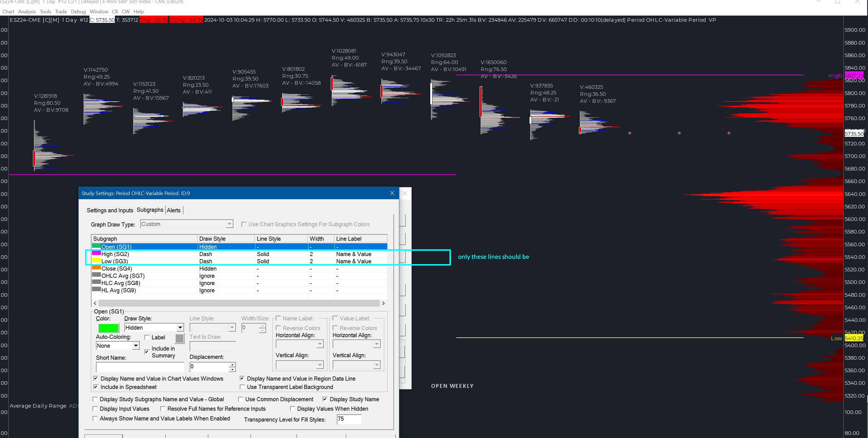Image resolution: width=868 pixels, height=438 pixels.
Task: Open the Analysis menu
Action: (x=27, y=11)
